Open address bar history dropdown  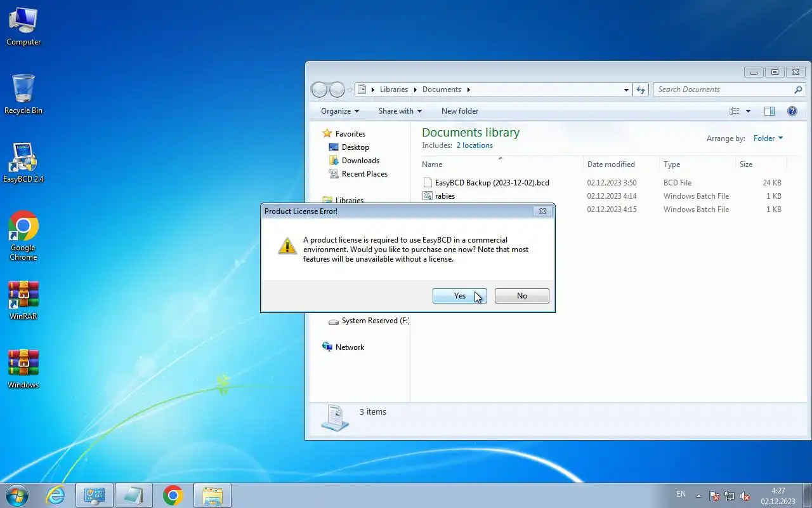626,90
